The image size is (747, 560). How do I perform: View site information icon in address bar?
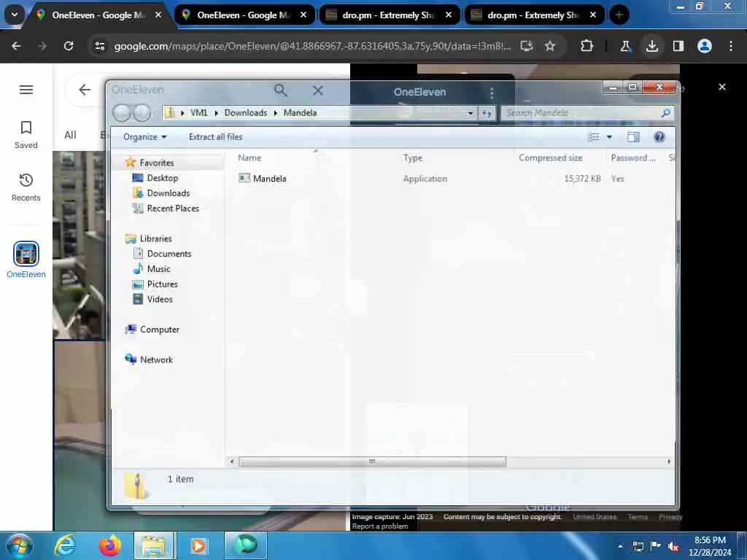pos(99,46)
